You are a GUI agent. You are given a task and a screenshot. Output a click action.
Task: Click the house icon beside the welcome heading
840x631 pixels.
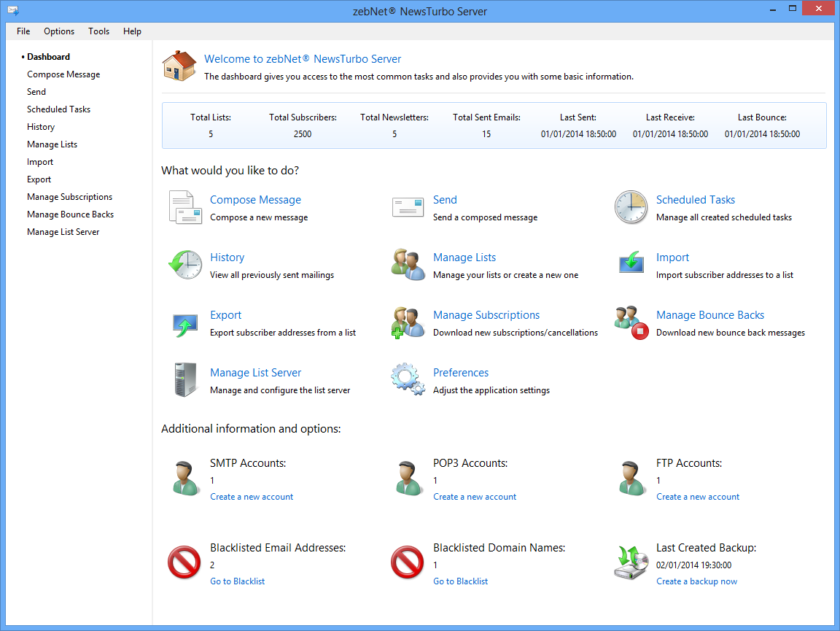point(179,66)
